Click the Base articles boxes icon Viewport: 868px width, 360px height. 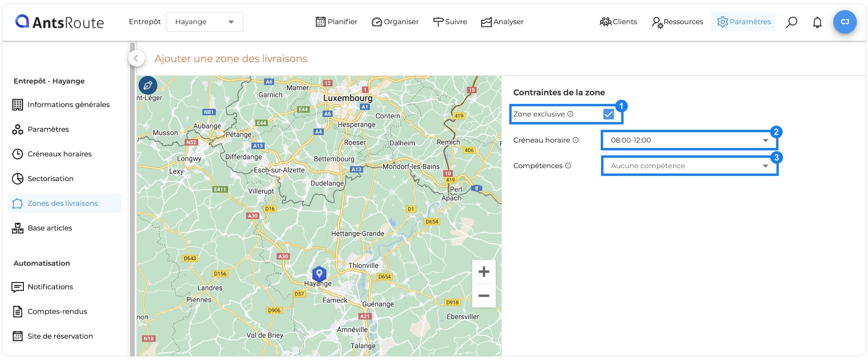tap(17, 228)
